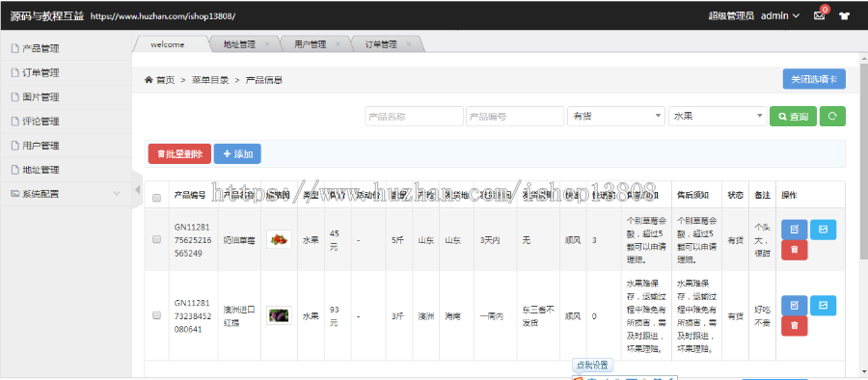Click the edit icon for 奶油草莓

click(x=795, y=230)
